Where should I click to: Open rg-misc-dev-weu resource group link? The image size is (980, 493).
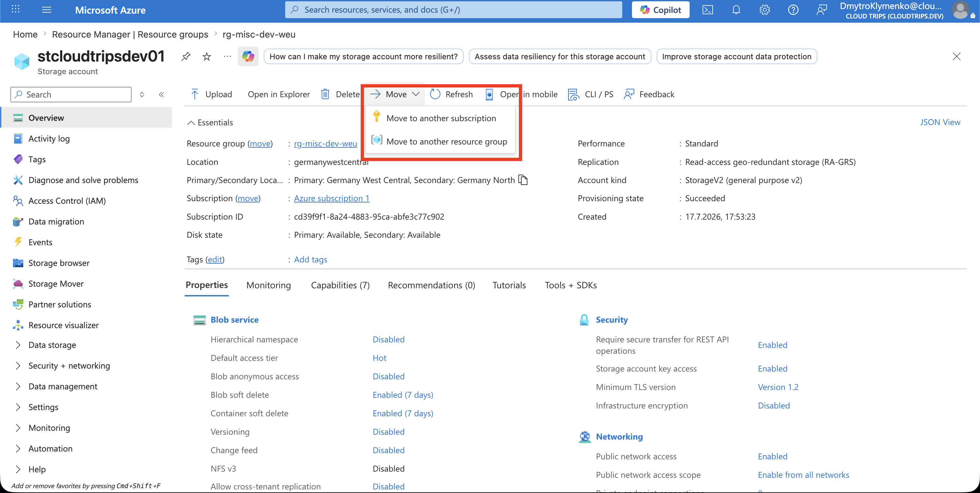pos(325,143)
